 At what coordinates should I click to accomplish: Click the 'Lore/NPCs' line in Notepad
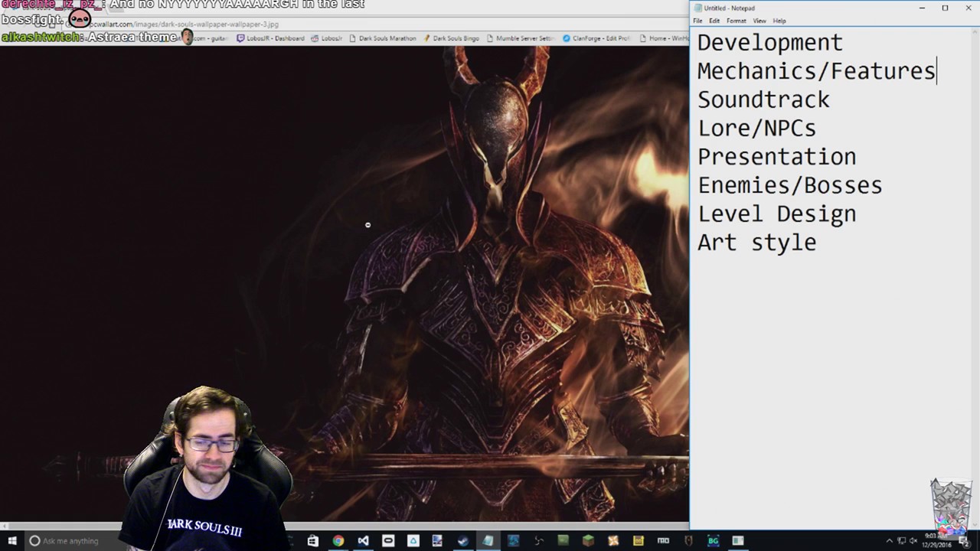pyautogui.click(x=756, y=128)
